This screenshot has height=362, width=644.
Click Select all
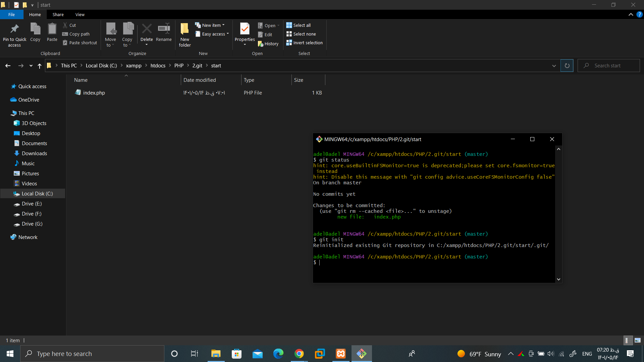pos(299,25)
